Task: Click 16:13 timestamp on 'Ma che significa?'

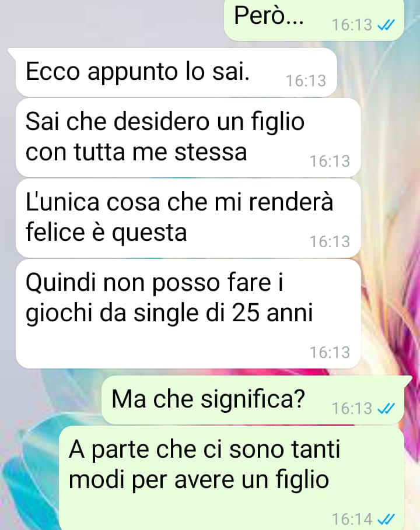Action: click(x=352, y=409)
